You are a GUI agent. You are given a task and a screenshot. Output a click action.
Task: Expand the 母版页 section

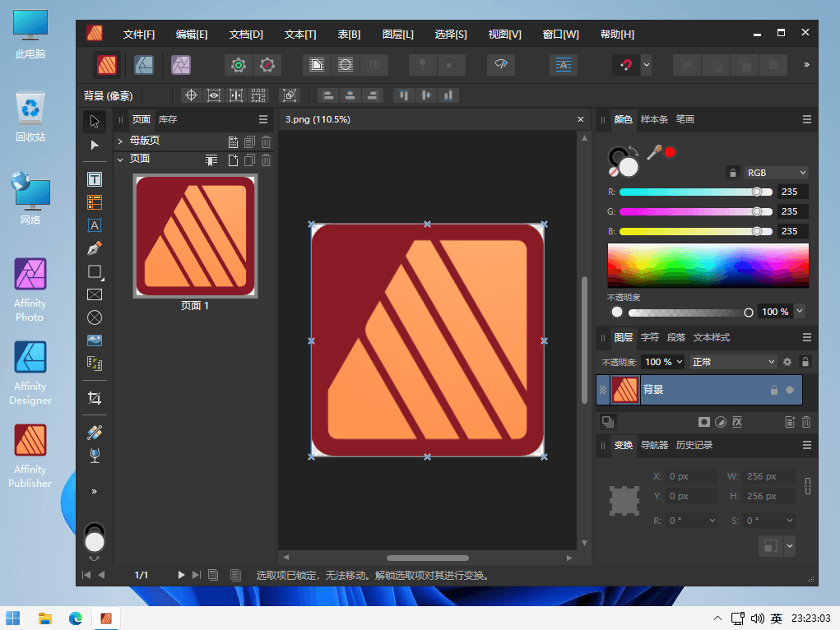121,141
